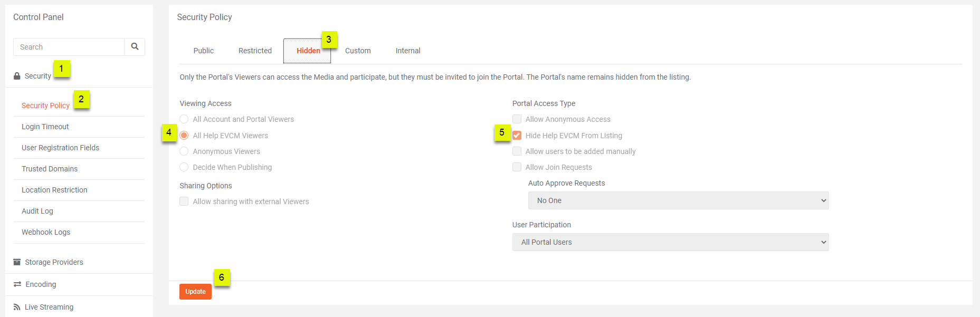Choose Decide When Publishing radio option
980x317 pixels.
(x=184, y=167)
